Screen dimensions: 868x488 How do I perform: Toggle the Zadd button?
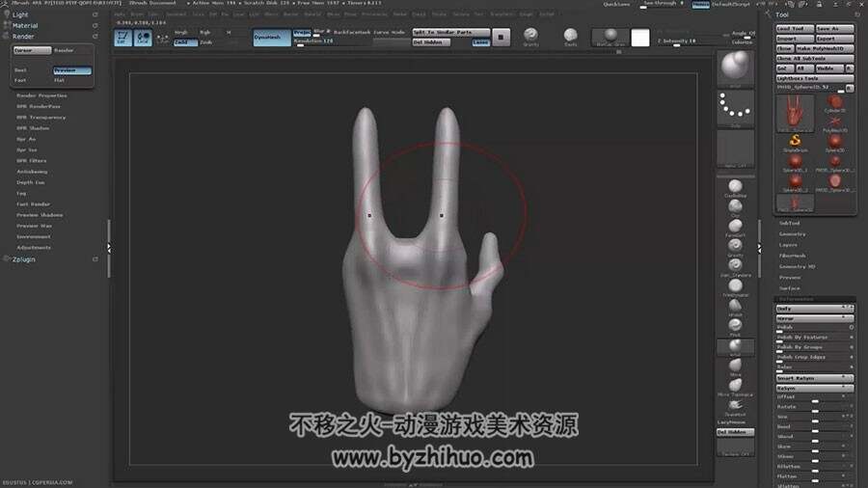[x=185, y=42]
